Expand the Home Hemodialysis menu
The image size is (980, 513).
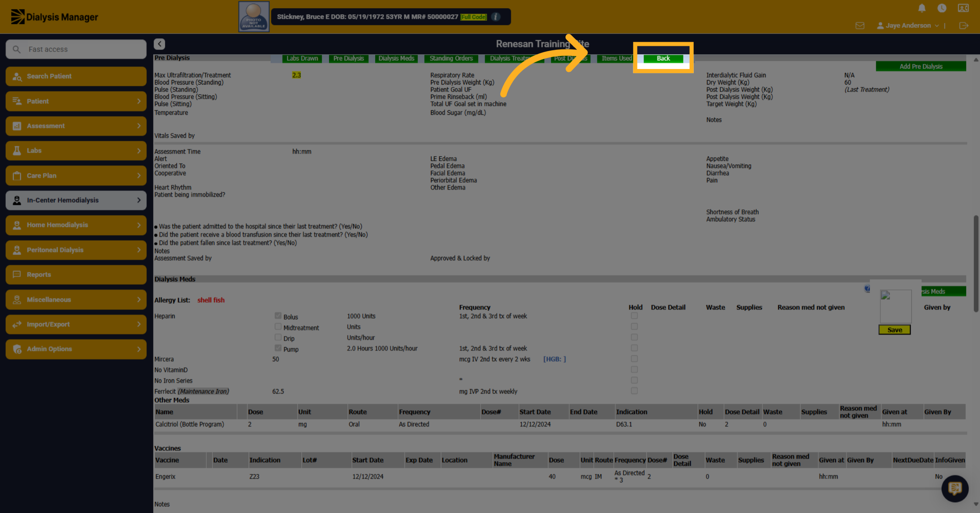[x=76, y=225]
